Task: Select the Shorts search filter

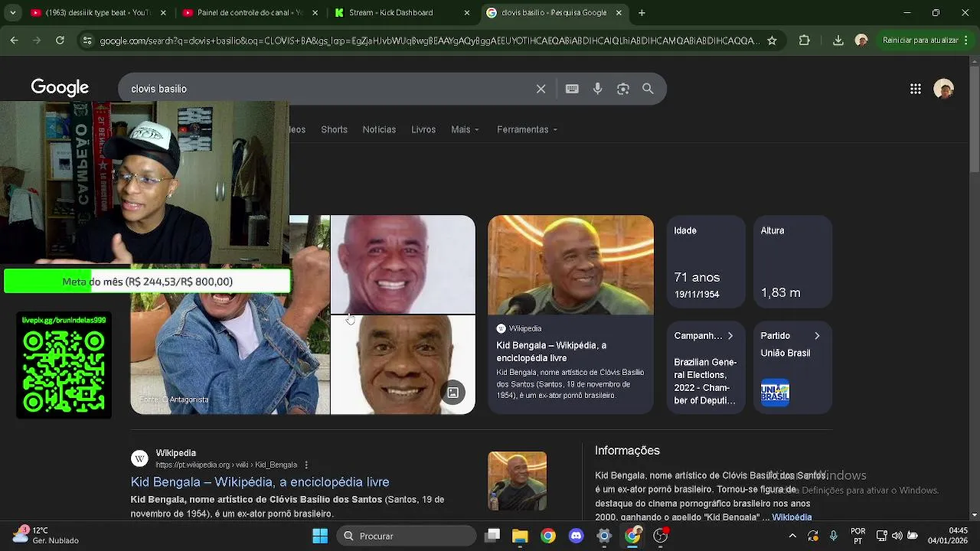Action: click(334, 129)
